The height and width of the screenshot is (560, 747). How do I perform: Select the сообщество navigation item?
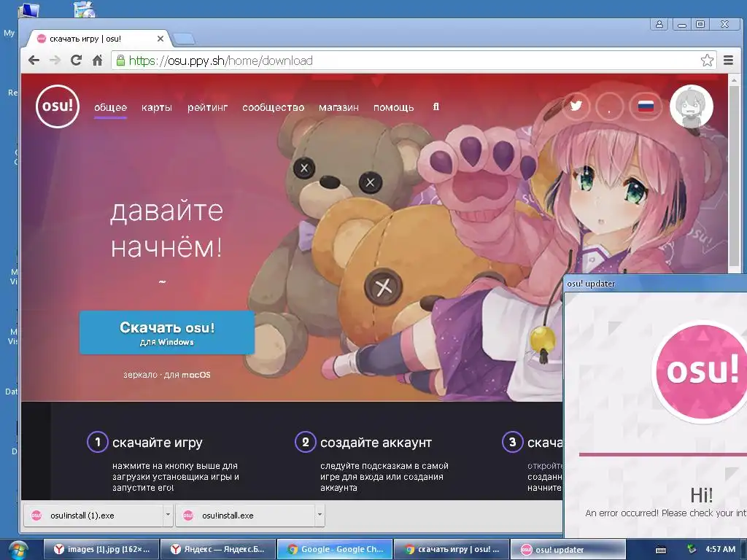pos(274,108)
